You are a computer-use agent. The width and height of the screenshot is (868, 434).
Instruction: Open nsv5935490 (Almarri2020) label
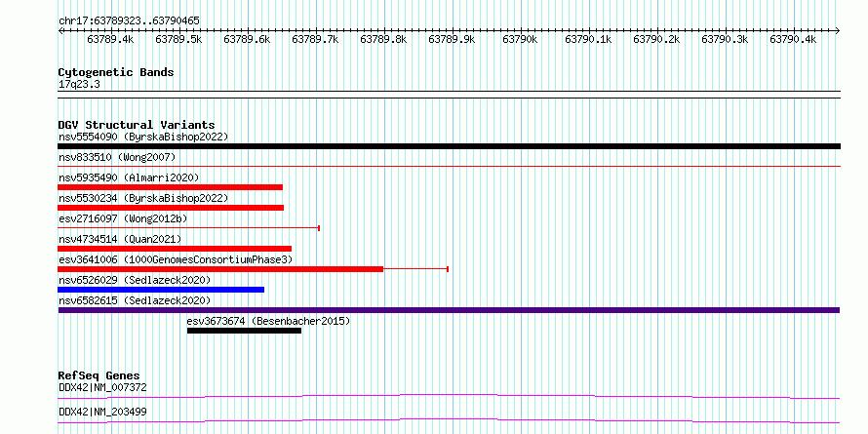tap(129, 178)
